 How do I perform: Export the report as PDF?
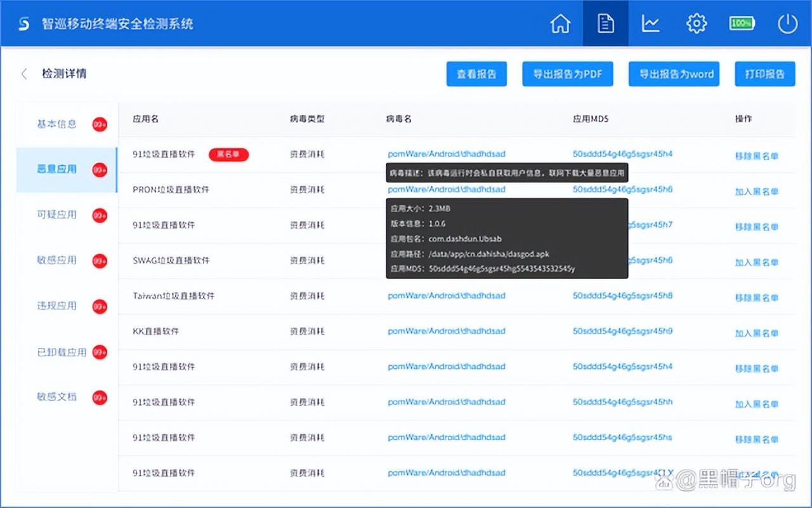pos(567,74)
